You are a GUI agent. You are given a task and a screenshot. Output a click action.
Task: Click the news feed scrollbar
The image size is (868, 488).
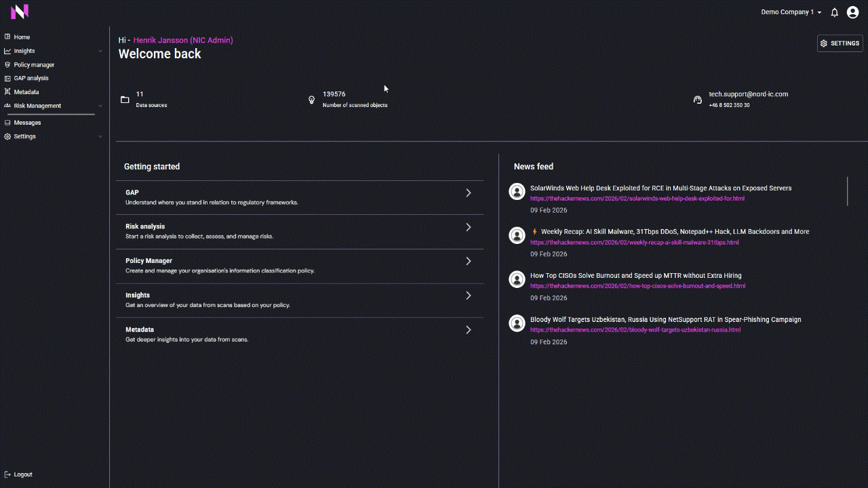click(x=847, y=191)
